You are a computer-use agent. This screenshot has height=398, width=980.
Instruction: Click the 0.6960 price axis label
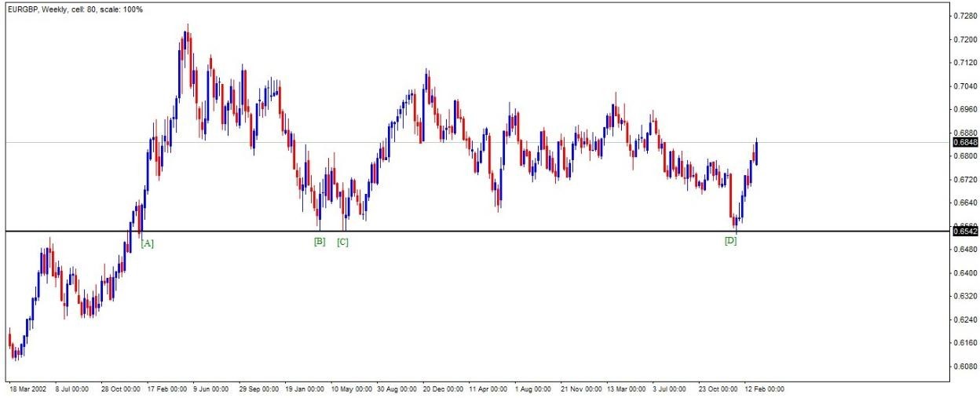pos(965,109)
